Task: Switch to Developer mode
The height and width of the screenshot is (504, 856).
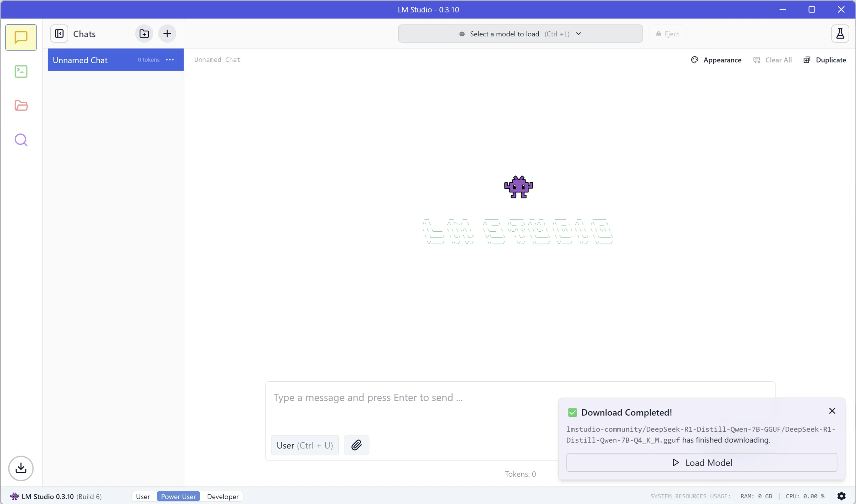Action: [223, 496]
